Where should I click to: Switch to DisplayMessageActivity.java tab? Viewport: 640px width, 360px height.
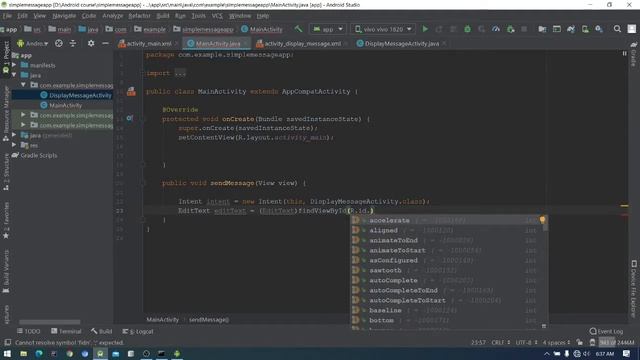[402, 43]
